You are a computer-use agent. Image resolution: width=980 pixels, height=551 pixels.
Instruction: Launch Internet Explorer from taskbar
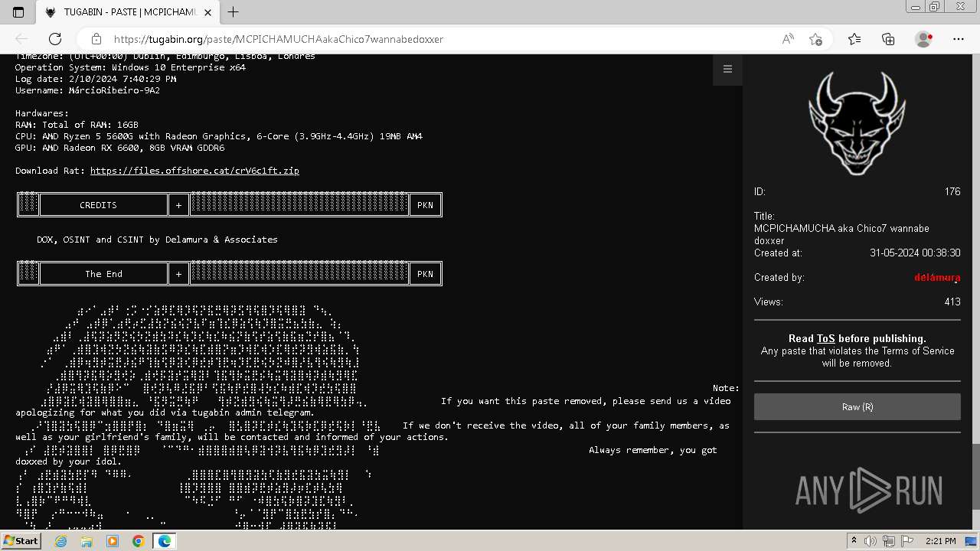pos(60,541)
